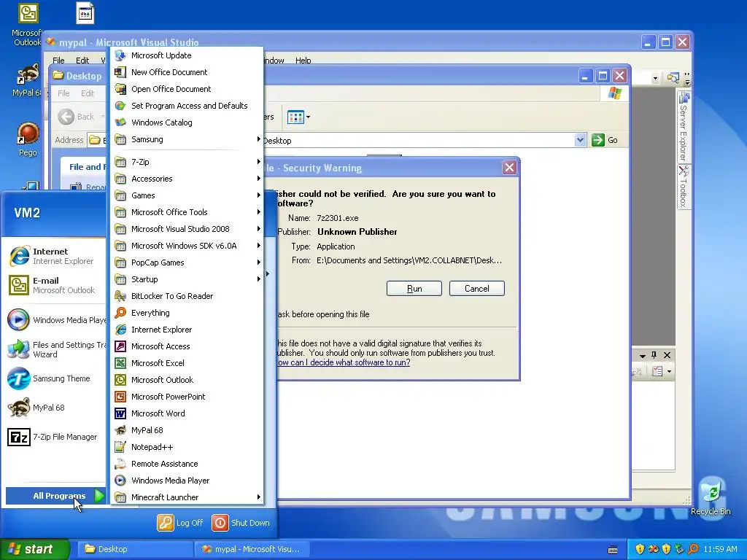Viewport: 747px width, 560px height.
Task: Expand Microsoft Office Tools folder
Action: [x=187, y=212]
